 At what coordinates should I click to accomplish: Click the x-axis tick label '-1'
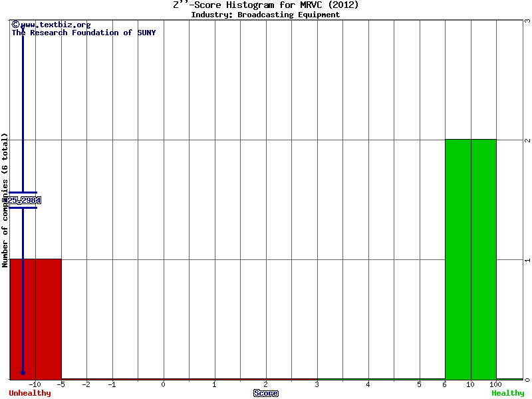tap(112, 384)
